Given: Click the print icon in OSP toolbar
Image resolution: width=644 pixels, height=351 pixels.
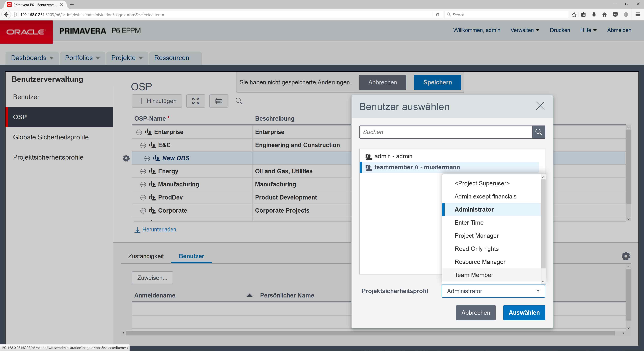Looking at the screenshot, I should click(x=219, y=101).
